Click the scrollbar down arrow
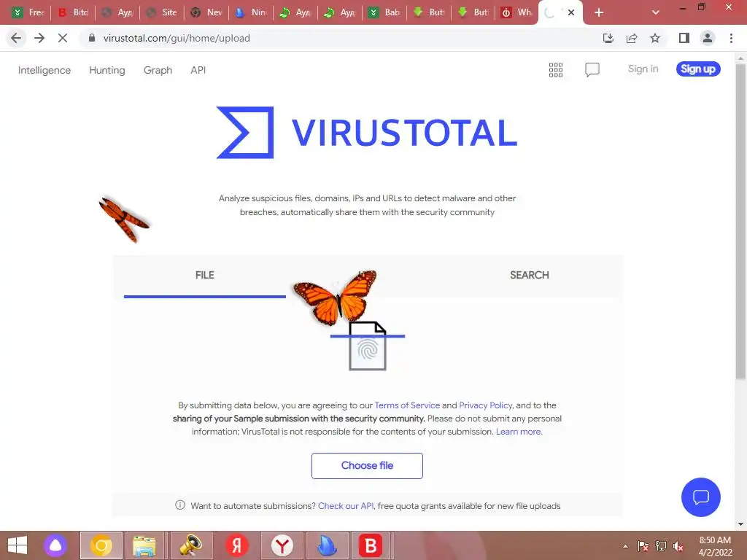The width and height of the screenshot is (747, 560). click(740, 524)
